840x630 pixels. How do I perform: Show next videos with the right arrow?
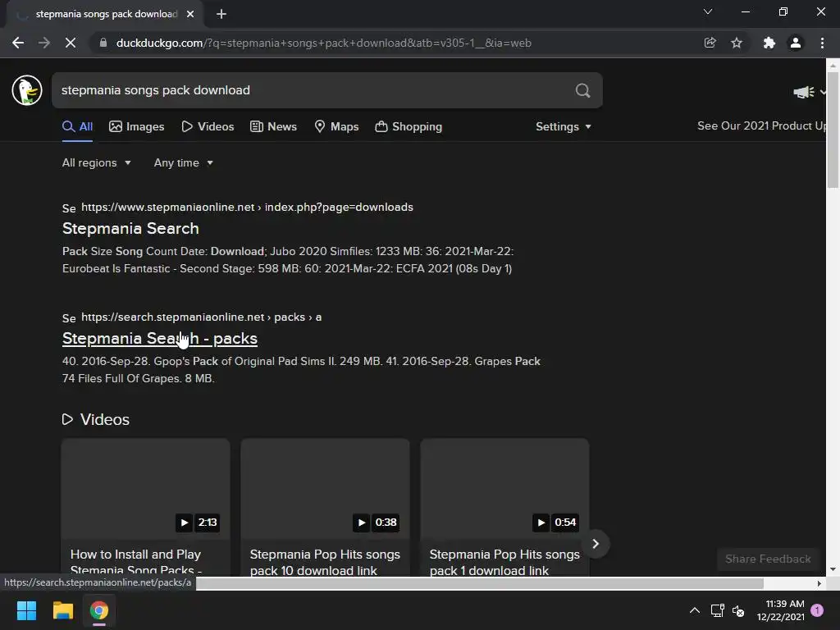click(x=596, y=544)
